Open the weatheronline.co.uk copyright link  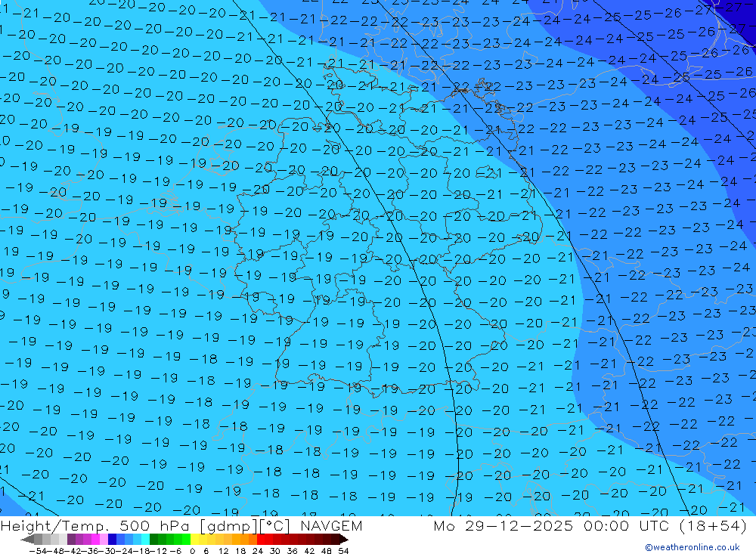coord(692,547)
